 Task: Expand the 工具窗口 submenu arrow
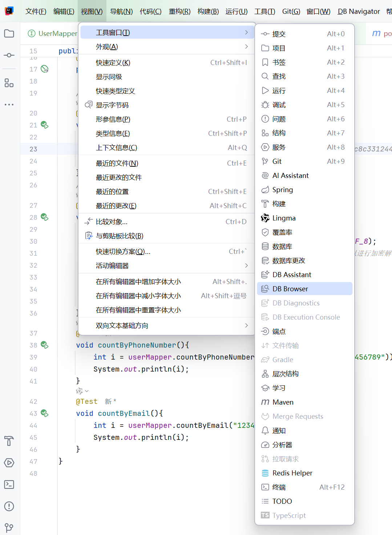[247, 32]
